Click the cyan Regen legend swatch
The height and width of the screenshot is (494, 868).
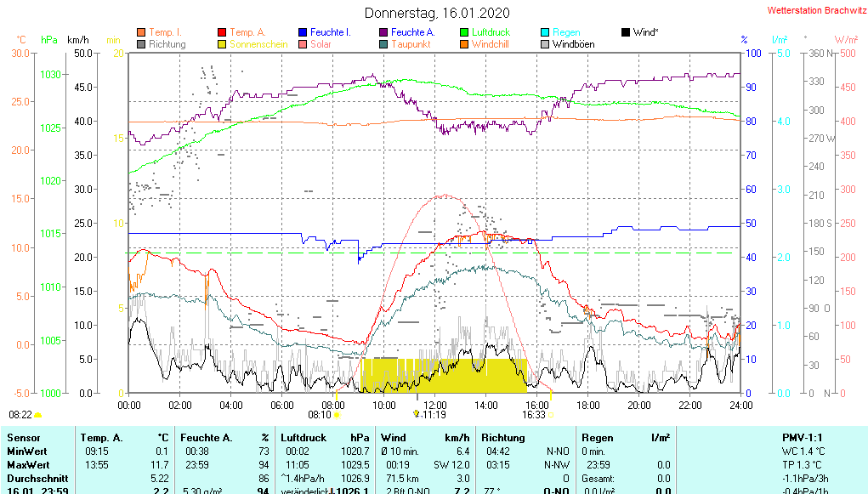point(545,32)
